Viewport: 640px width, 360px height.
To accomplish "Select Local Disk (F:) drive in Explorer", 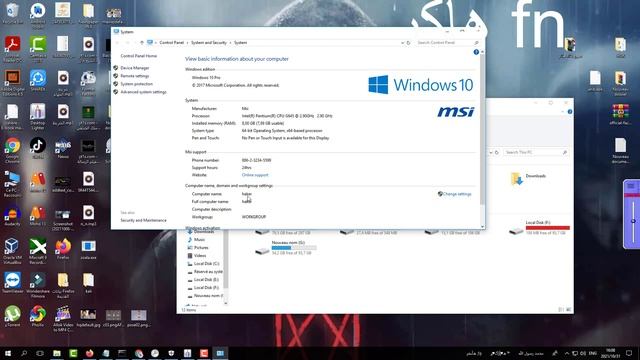I will pyautogui.click(x=540, y=227).
